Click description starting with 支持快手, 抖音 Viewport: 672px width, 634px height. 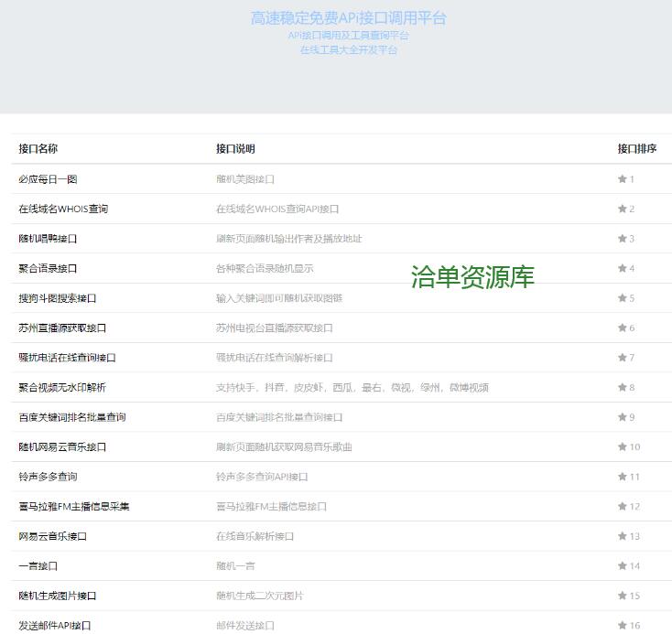coord(352,388)
